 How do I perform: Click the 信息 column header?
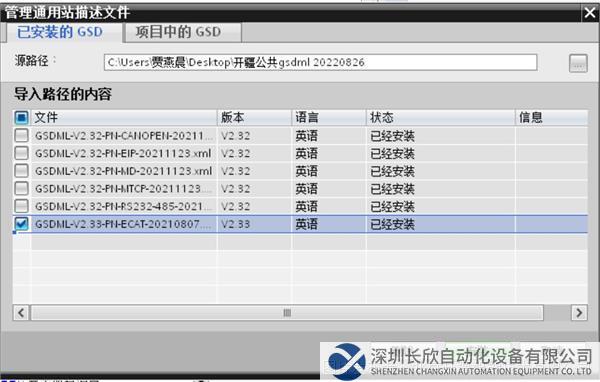click(x=551, y=117)
